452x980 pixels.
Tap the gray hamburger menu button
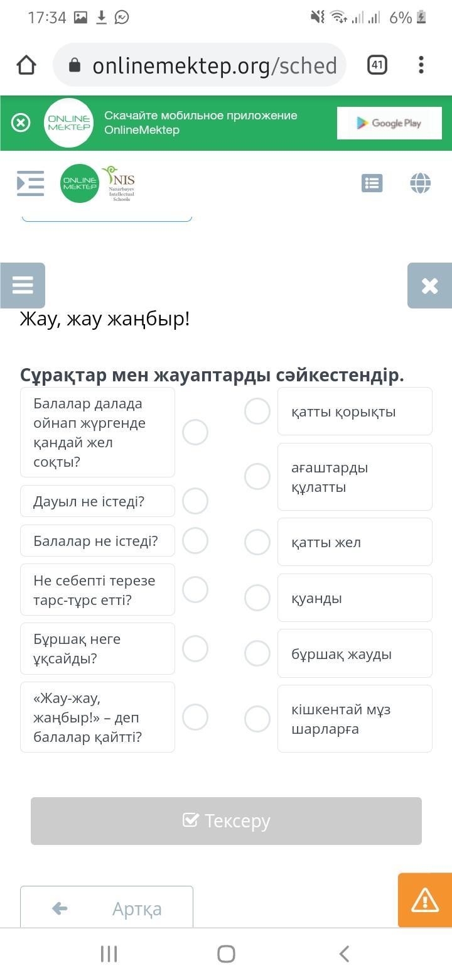click(x=23, y=285)
